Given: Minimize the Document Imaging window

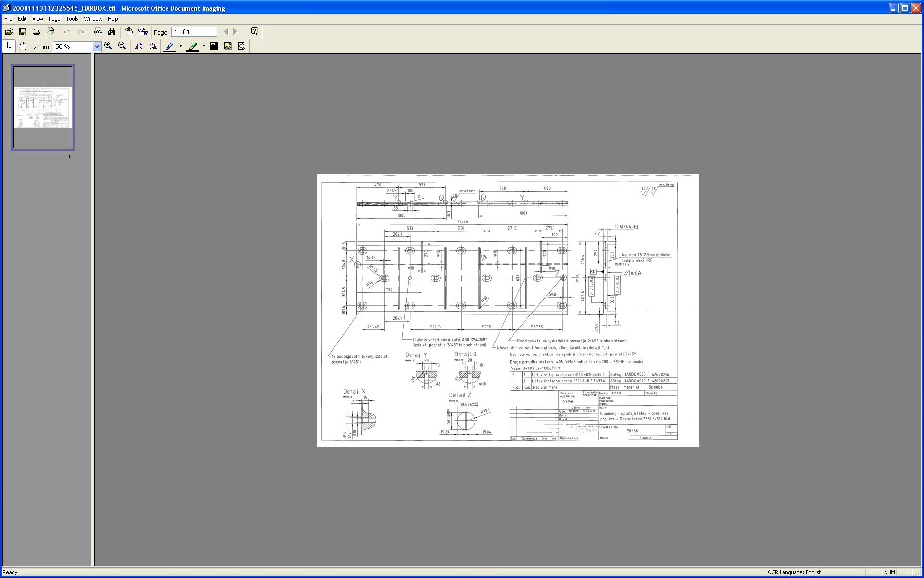Looking at the screenshot, I should click(894, 8).
